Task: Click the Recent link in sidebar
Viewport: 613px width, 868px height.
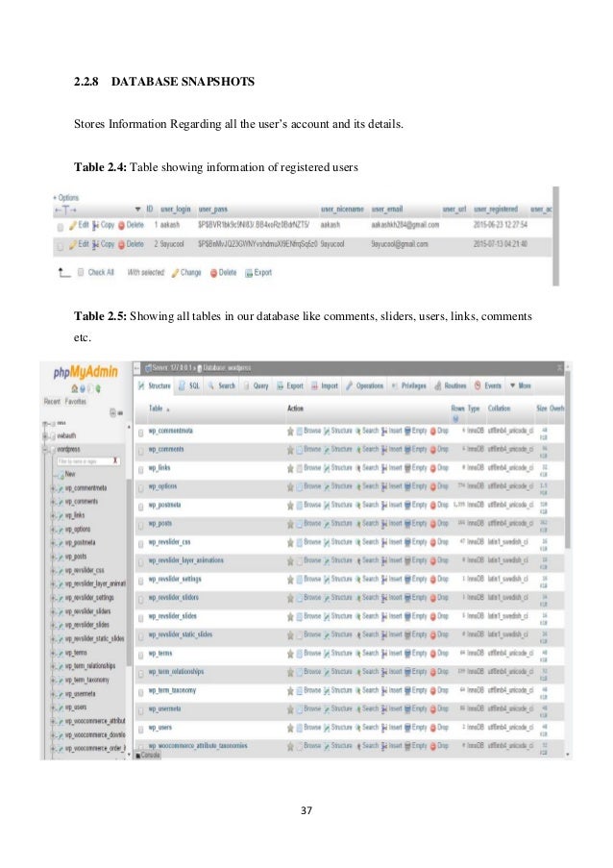Action: tap(52, 402)
